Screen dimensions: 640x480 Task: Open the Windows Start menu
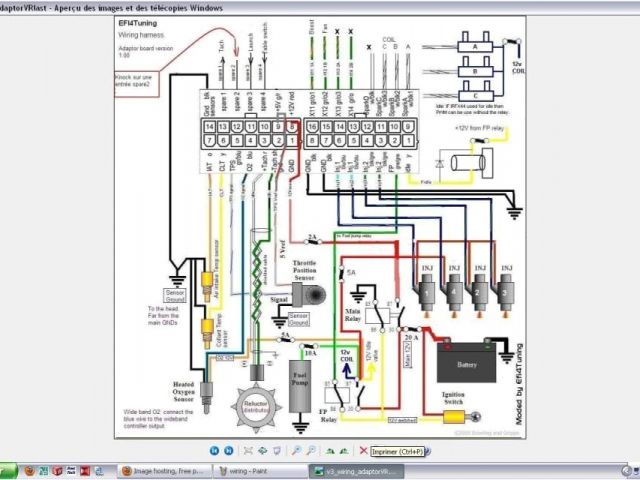coord(8,470)
